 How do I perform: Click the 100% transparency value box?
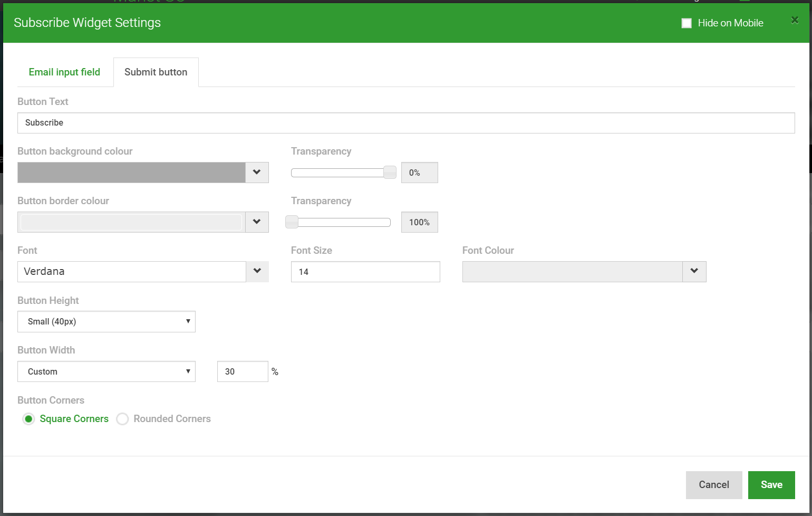point(420,222)
